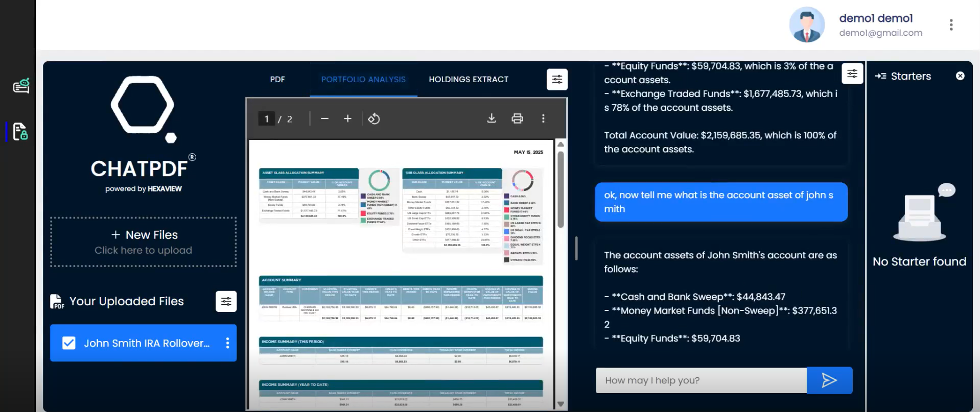Switch to the Holdings Extract tab
980x412 pixels.
point(468,80)
